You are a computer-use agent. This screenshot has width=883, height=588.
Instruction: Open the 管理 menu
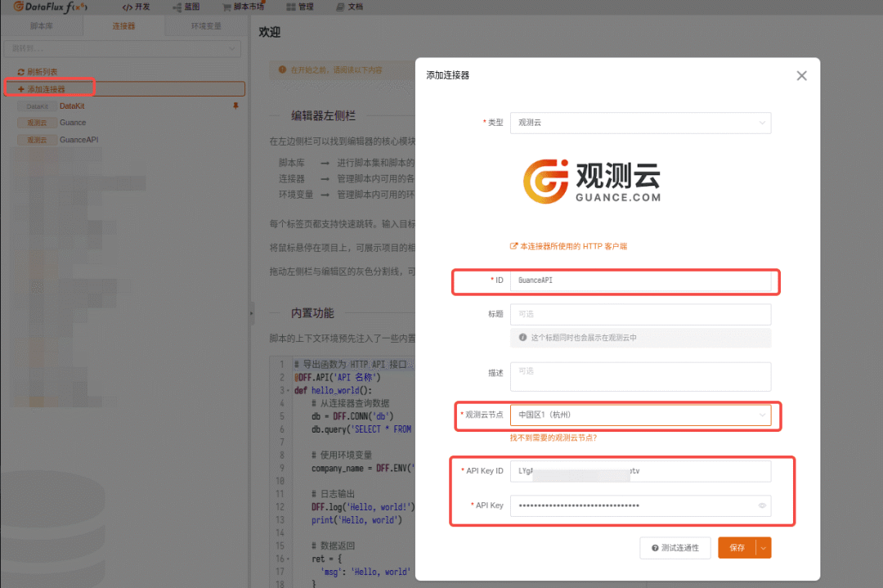[x=299, y=7]
